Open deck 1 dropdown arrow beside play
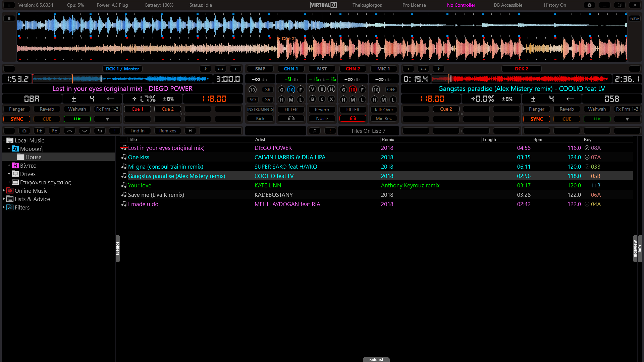Image resolution: width=644 pixels, height=362 pixels. click(x=107, y=119)
